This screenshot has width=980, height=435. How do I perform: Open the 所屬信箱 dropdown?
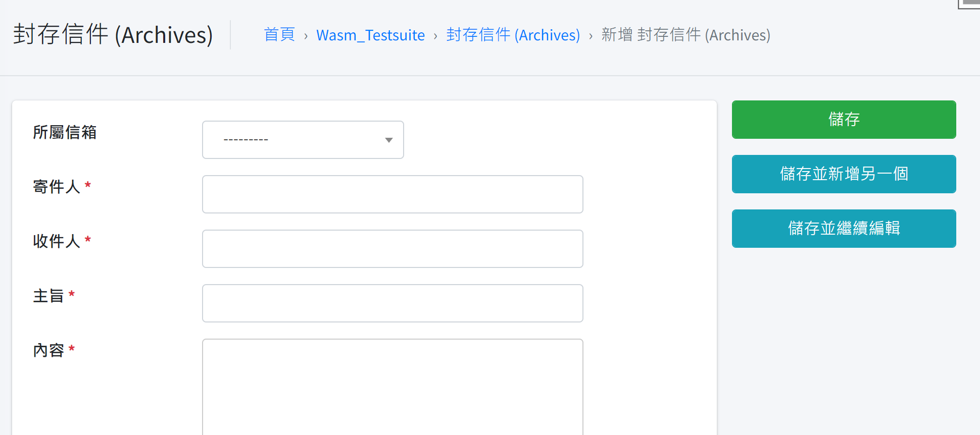tap(303, 140)
